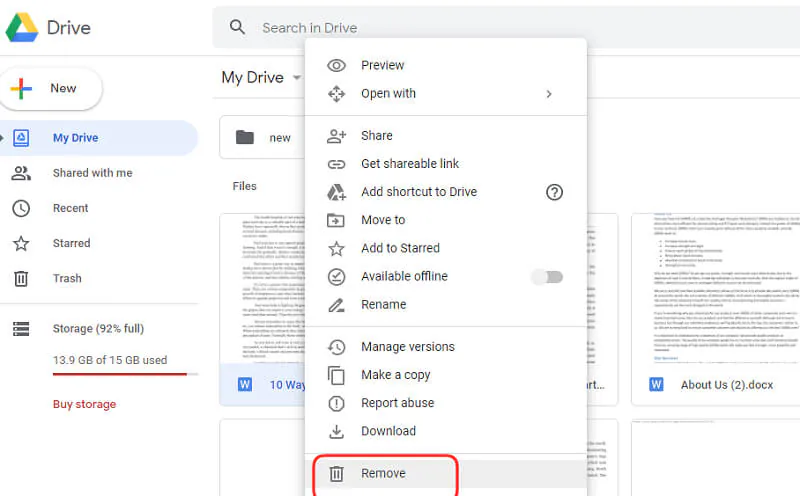The height and width of the screenshot is (496, 800).
Task: Select Manage versions entry
Action: pos(446,347)
